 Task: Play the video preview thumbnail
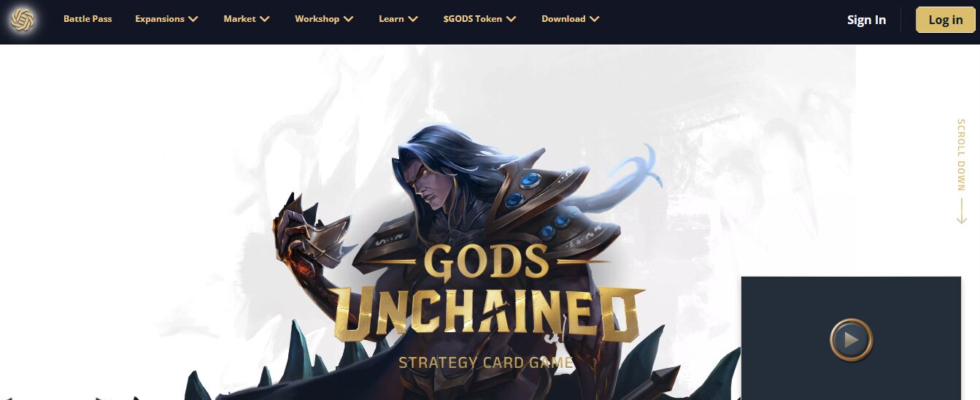point(851,339)
